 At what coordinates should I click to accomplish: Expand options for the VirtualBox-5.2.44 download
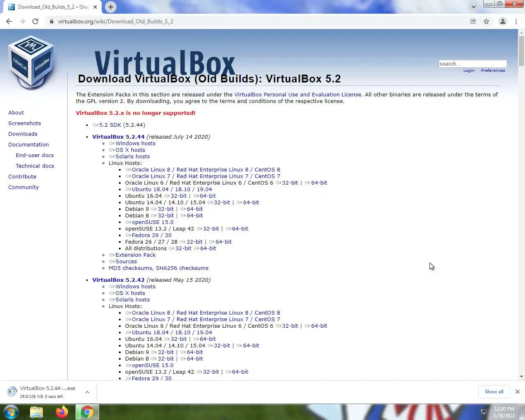[87, 392]
